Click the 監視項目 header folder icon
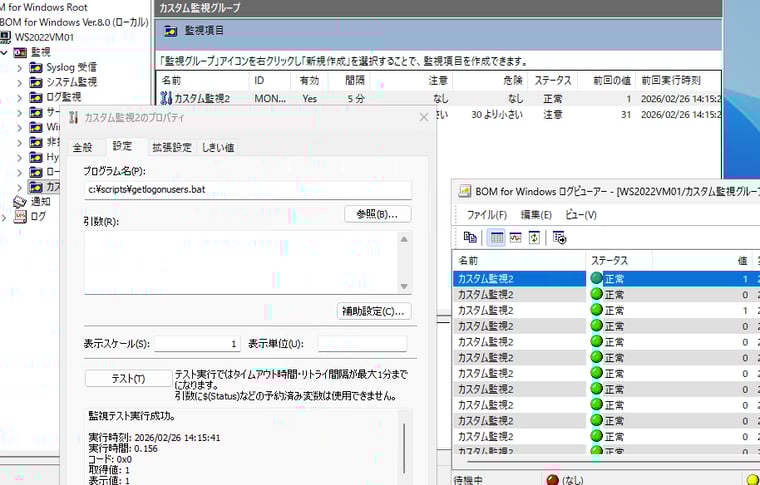The height and width of the screenshot is (485, 760). tap(171, 31)
